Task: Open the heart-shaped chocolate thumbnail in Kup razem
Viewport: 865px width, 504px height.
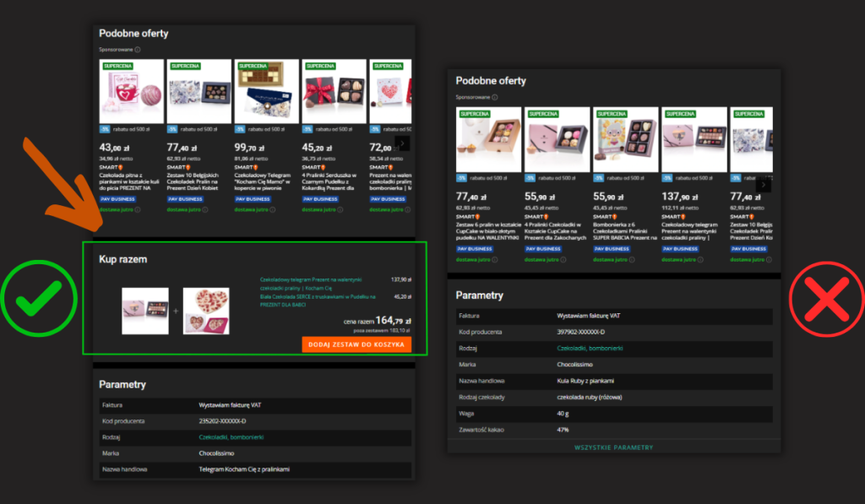Action: pos(206,311)
